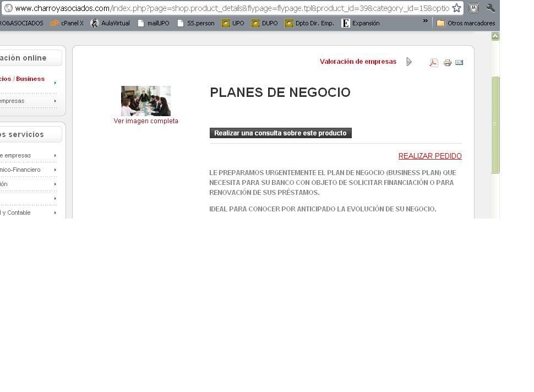
Task: Click the PLANES DE NEGOCIO heading
Action: click(x=280, y=92)
